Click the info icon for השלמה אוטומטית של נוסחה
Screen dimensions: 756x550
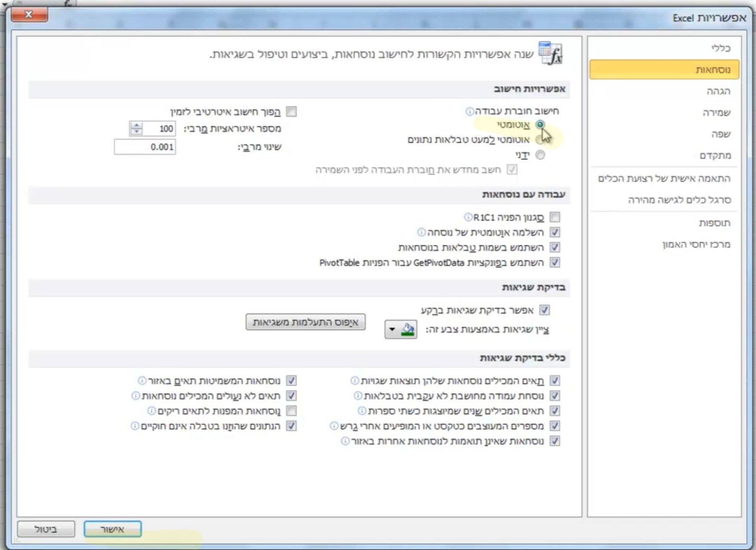point(421,232)
